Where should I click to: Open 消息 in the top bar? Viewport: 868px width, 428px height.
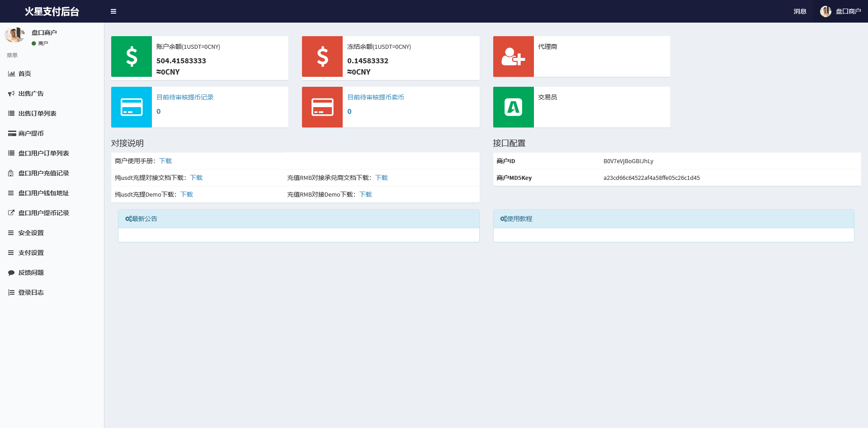pos(799,11)
